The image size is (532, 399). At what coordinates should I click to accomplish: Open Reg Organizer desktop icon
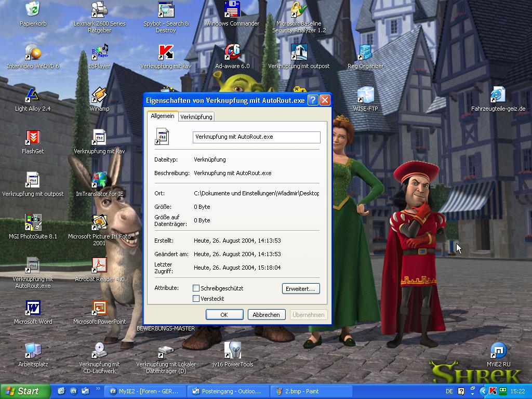365,52
